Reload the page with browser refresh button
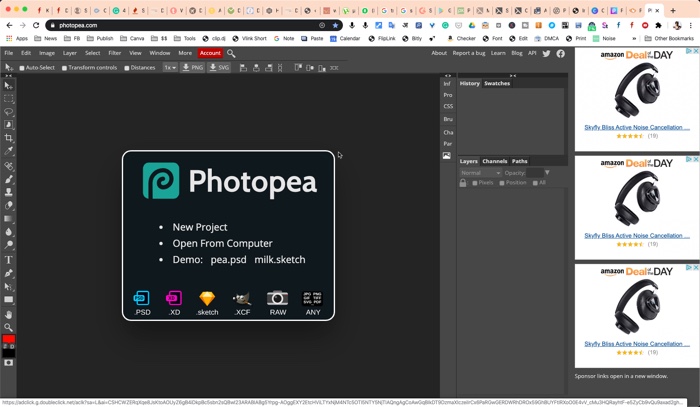The height and width of the screenshot is (407, 700). click(36, 25)
